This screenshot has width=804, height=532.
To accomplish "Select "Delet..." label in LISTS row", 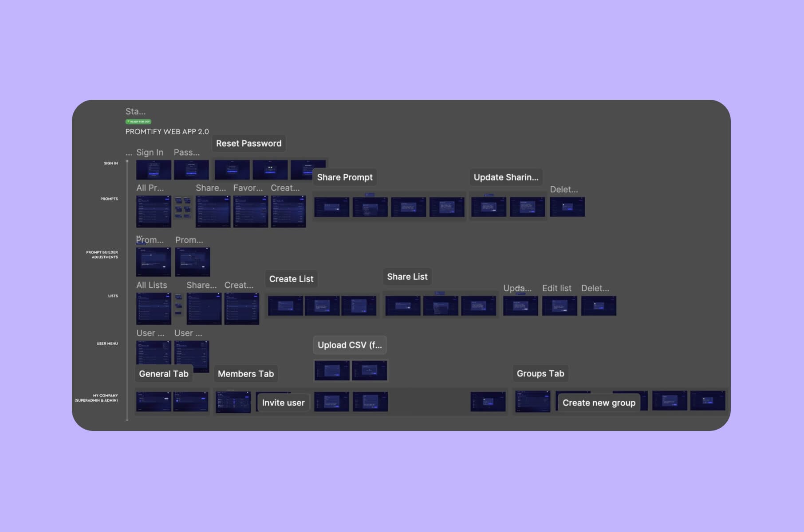I will pyautogui.click(x=595, y=288).
